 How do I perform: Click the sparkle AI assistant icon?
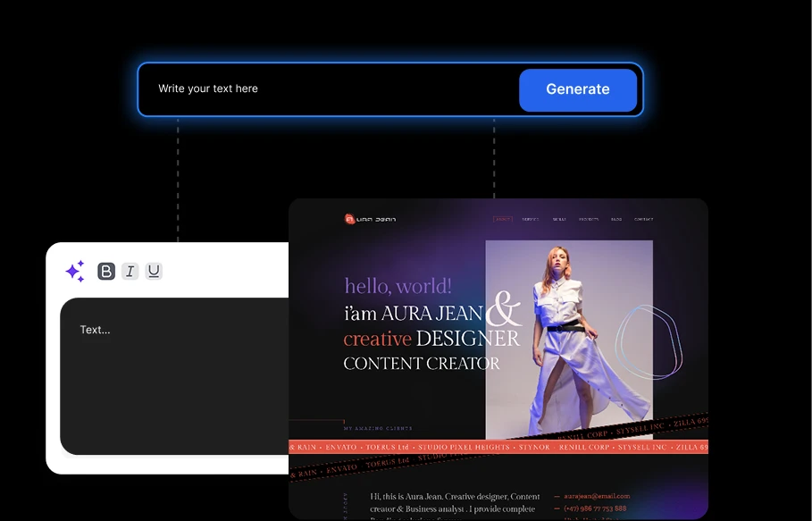(x=74, y=270)
